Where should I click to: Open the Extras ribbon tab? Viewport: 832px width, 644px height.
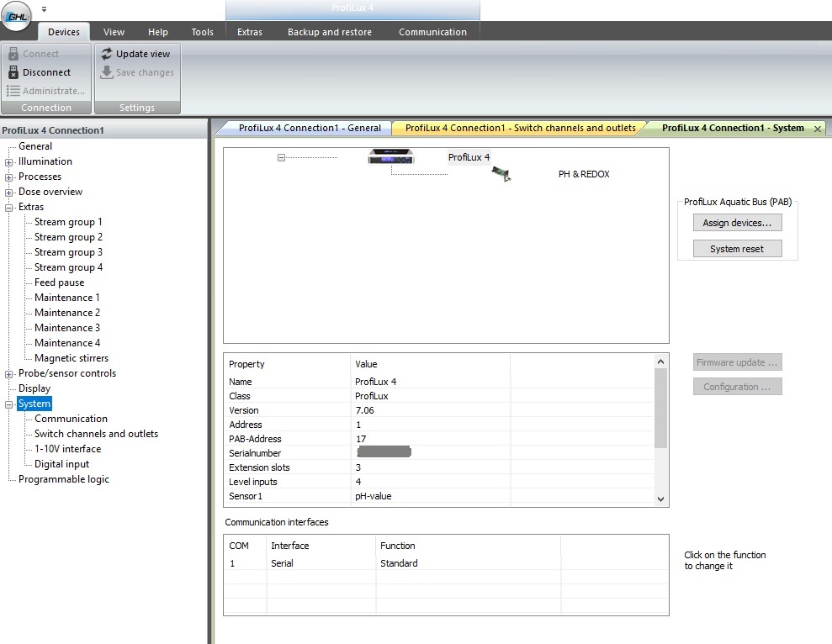click(x=249, y=32)
